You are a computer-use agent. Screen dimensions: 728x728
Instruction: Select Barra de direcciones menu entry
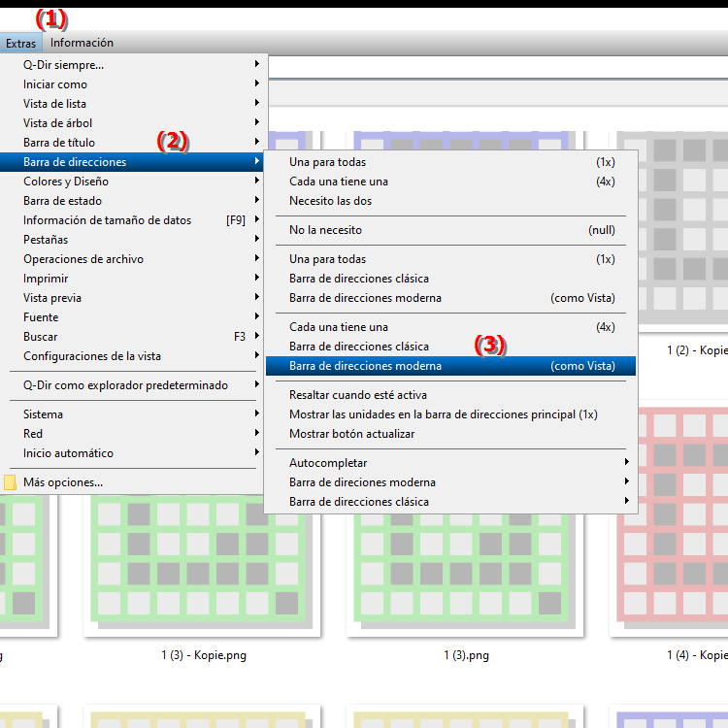click(133, 162)
